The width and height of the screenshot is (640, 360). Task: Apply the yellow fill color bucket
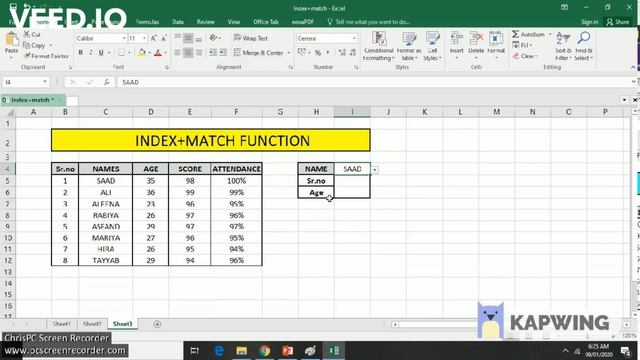[x=142, y=53]
